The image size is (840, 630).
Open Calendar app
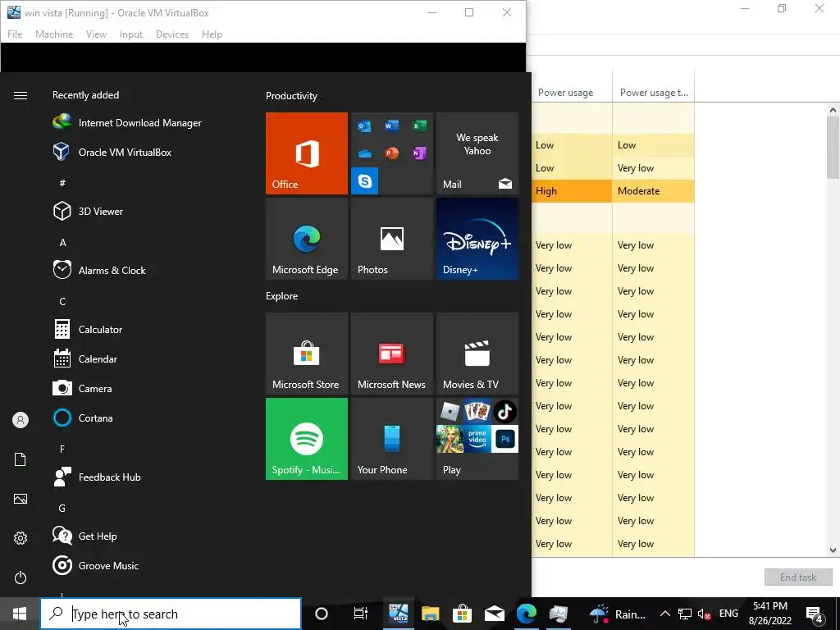[85, 359]
